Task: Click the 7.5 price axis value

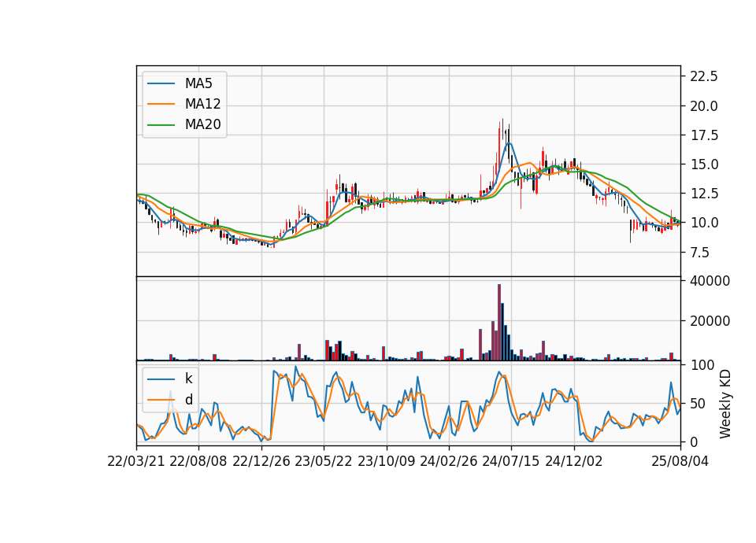Action: pyautogui.click(x=699, y=253)
